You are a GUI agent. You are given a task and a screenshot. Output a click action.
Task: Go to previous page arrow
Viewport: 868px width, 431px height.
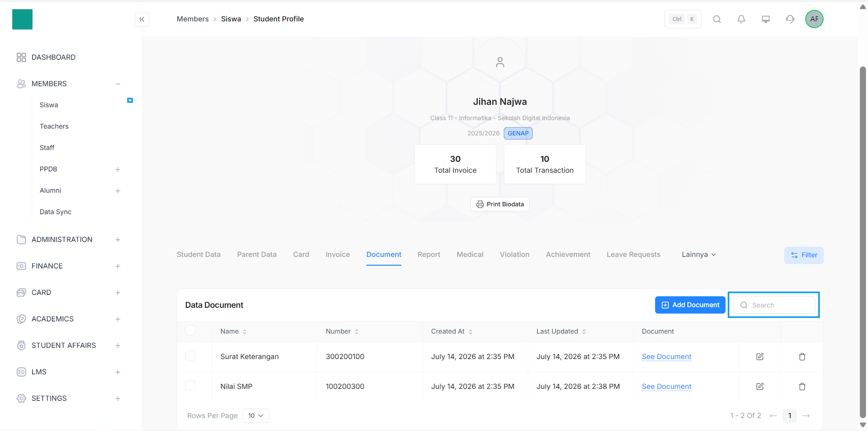[773, 415]
